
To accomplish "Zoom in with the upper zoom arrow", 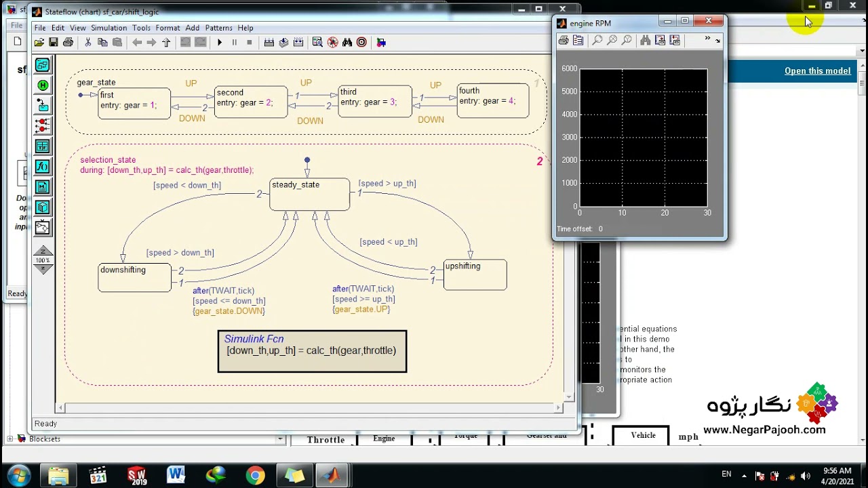I will 43,251.
